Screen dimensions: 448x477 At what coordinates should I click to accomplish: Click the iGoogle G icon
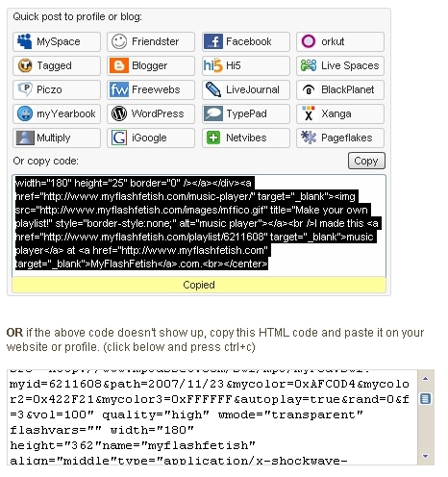coord(119,138)
